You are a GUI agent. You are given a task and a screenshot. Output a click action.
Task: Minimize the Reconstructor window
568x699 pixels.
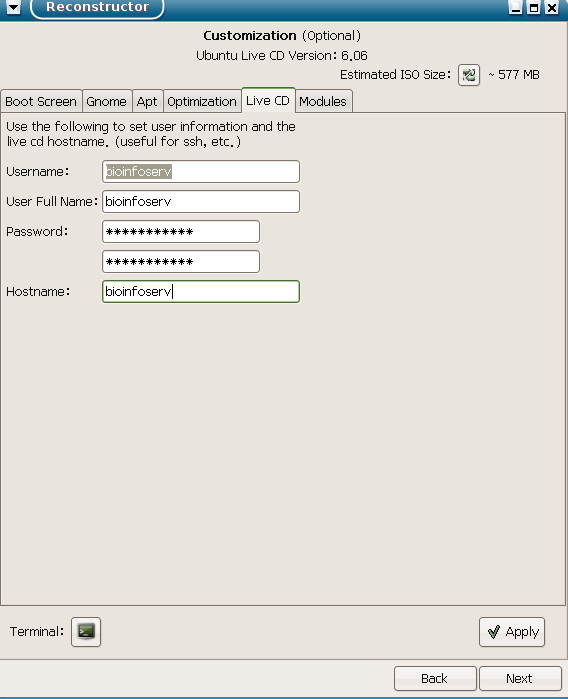click(516, 8)
